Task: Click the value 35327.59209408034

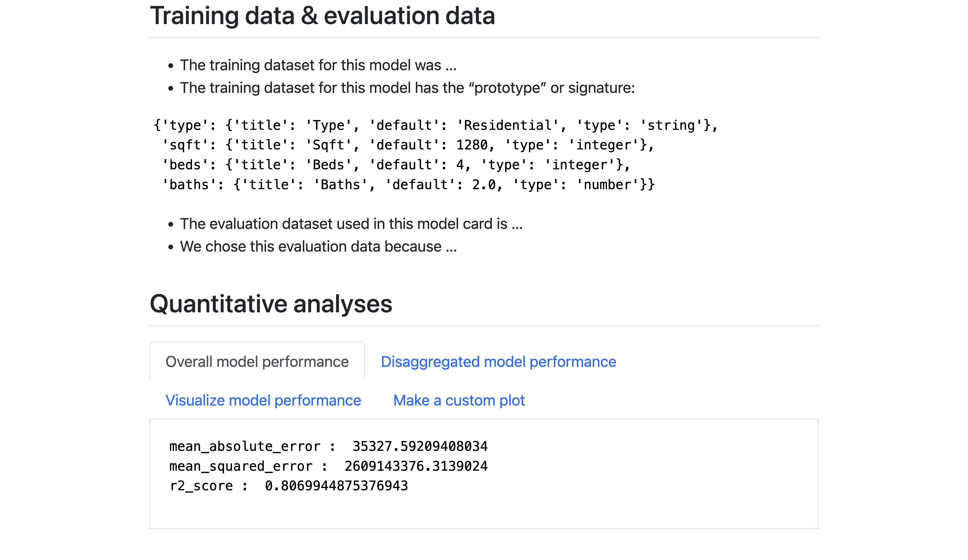Action: tap(420, 446)
